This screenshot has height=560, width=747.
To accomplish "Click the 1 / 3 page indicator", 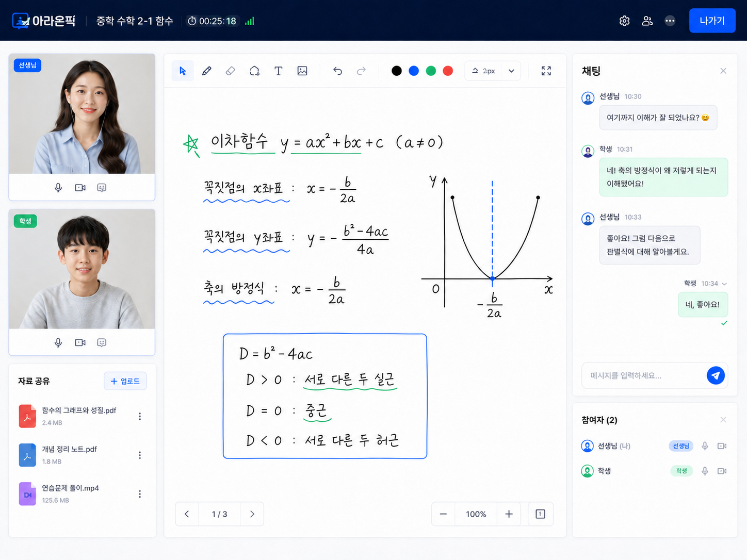I will click(x=219, y=514).
